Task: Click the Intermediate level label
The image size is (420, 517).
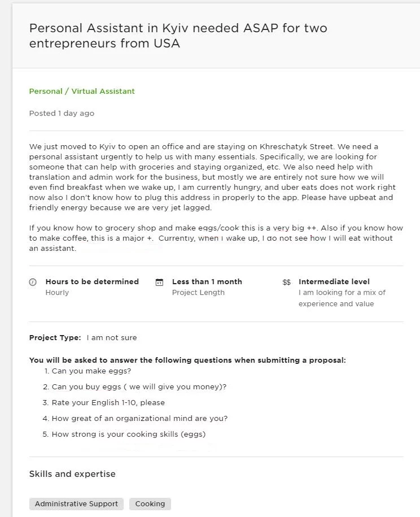Action: tap(334, 281)
